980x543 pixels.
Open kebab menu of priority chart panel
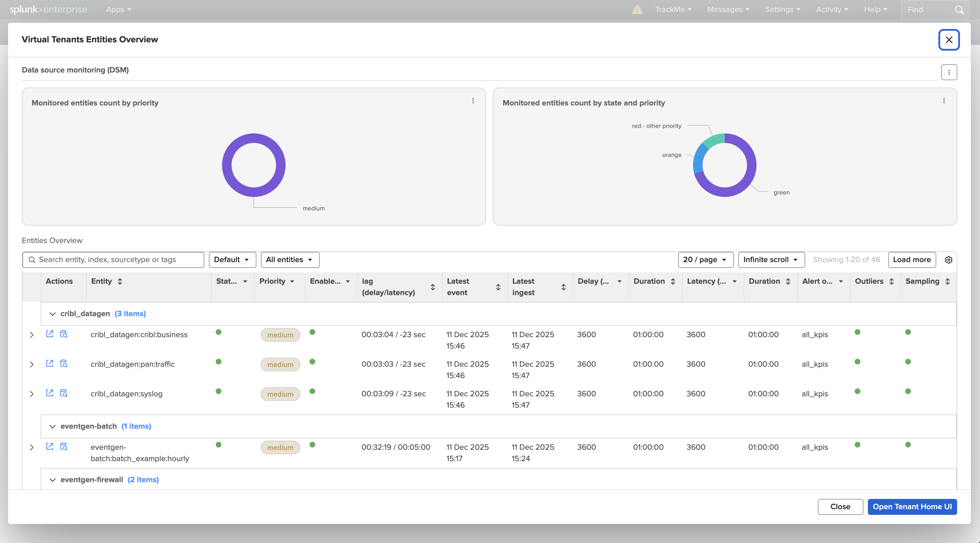[473, 101]
